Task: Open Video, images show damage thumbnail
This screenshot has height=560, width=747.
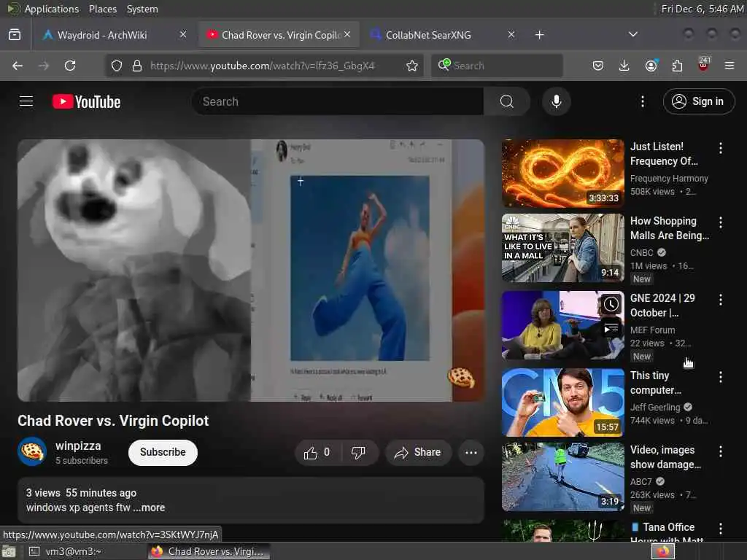Action: pos(562,477)
